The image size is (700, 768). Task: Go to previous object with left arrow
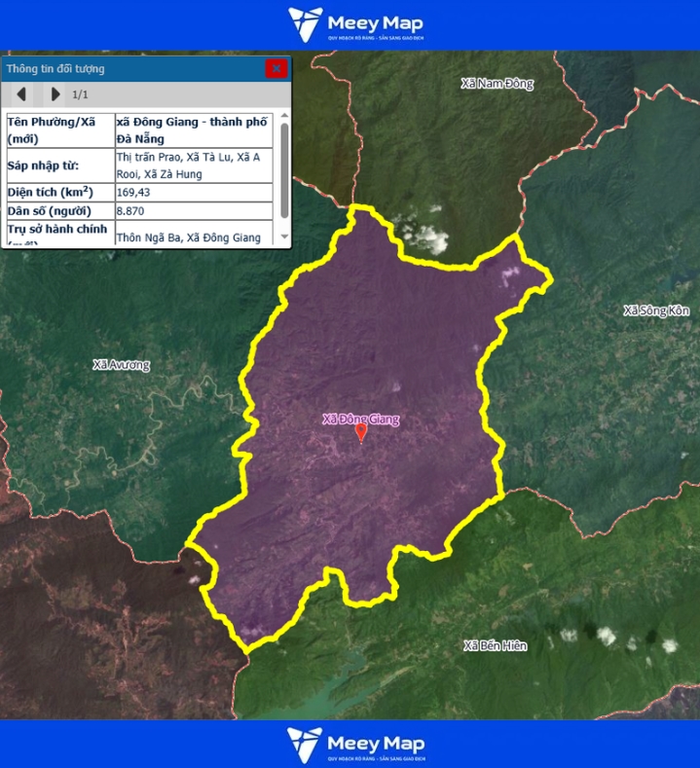click(x=21, y=94)
